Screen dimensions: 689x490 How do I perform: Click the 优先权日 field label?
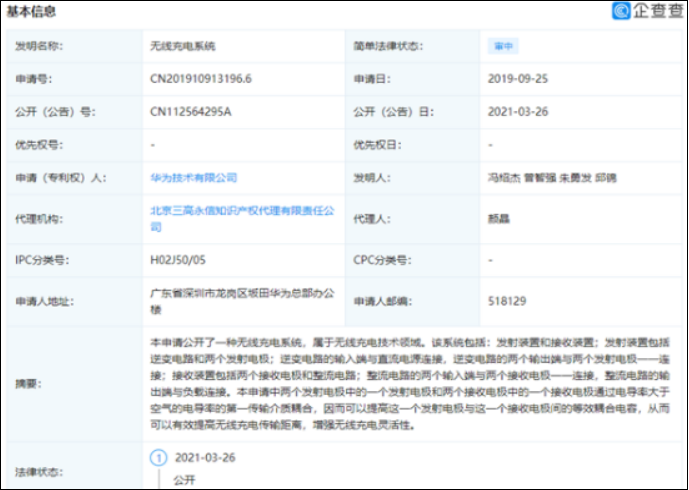pyautogui.click(x=377, y=145)
